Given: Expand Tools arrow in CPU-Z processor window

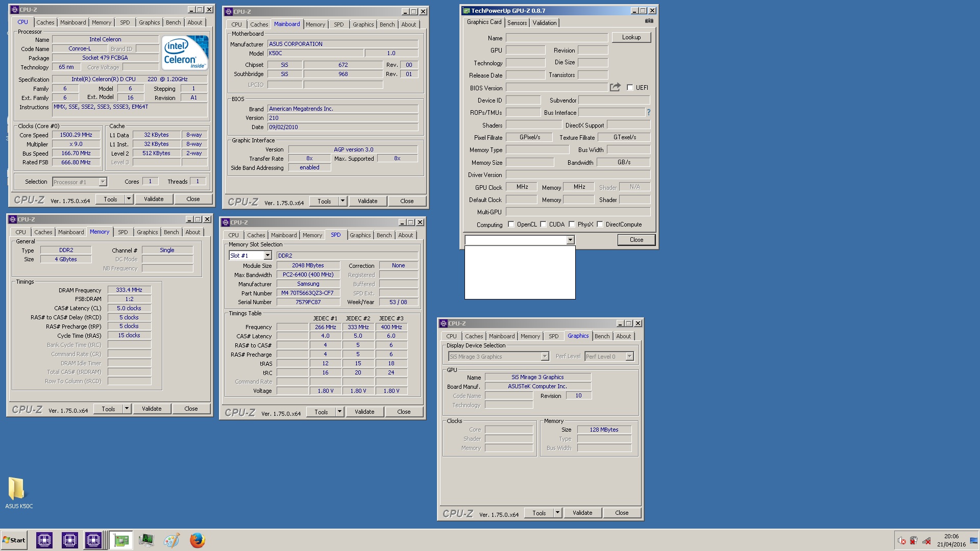Looking at the screenshot, I should [x=129, y=199].
